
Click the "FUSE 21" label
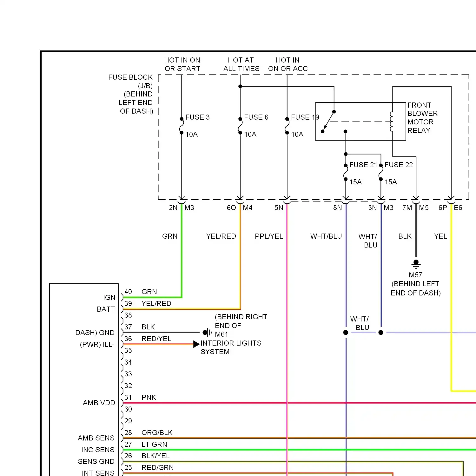363,165
